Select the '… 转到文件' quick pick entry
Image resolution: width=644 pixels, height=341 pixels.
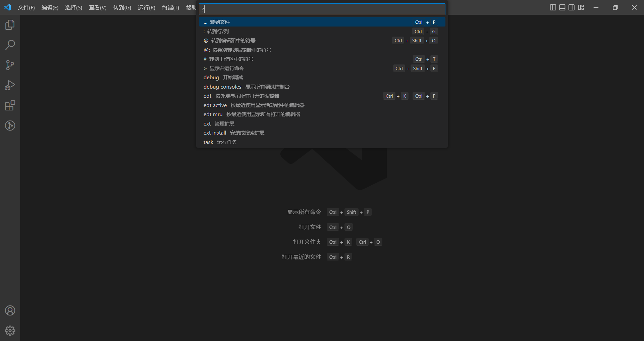pos(322,22)
